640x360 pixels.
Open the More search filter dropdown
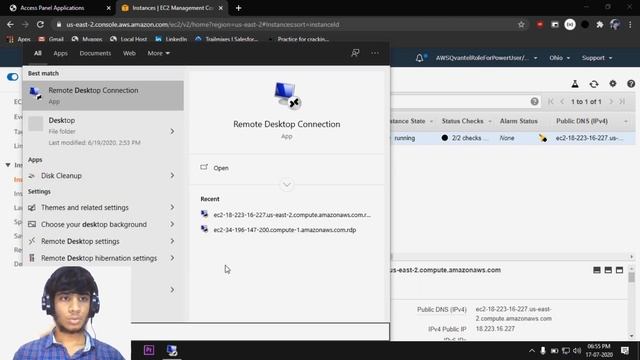pyautogui.click(x=158, y=53)
